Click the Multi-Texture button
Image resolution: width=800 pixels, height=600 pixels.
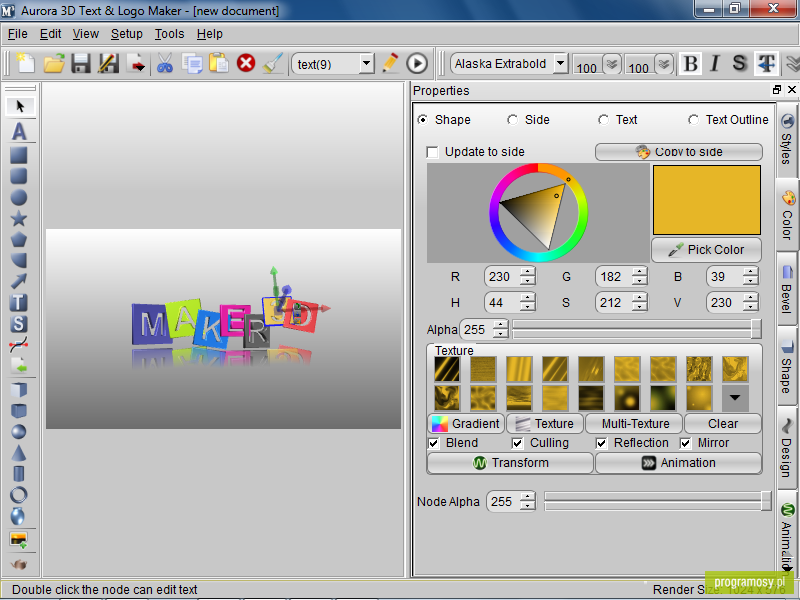click(634, 423)
